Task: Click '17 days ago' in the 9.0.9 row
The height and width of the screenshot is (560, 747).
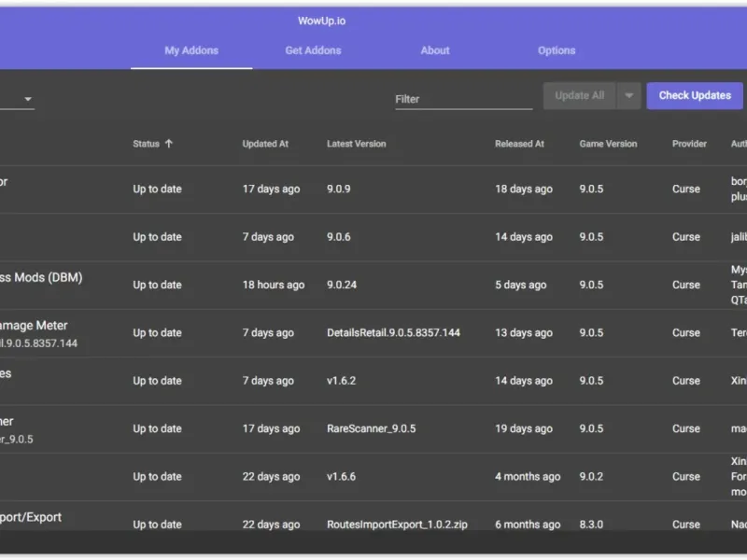Action: pyautogui.click(x=271, y=189)
